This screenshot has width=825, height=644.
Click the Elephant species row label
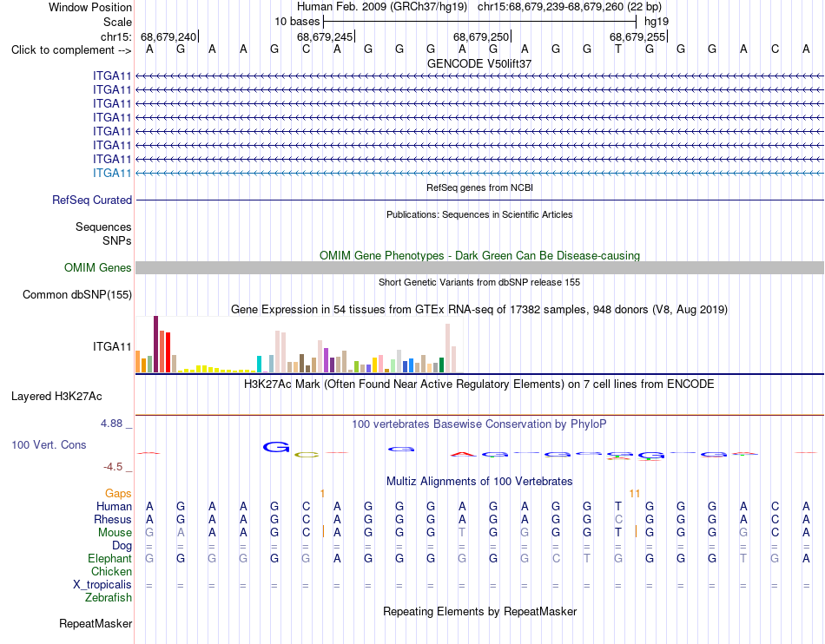109,558
